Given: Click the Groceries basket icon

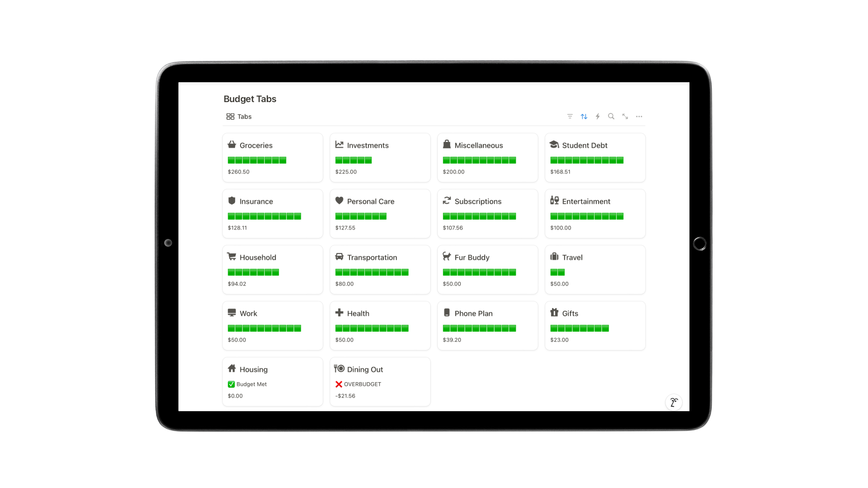Looking at the screenshot, I should tap(232, 145).
